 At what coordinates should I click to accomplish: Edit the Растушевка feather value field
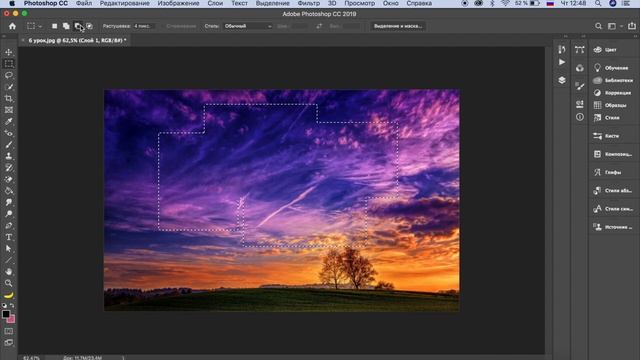tap(143, 26)
